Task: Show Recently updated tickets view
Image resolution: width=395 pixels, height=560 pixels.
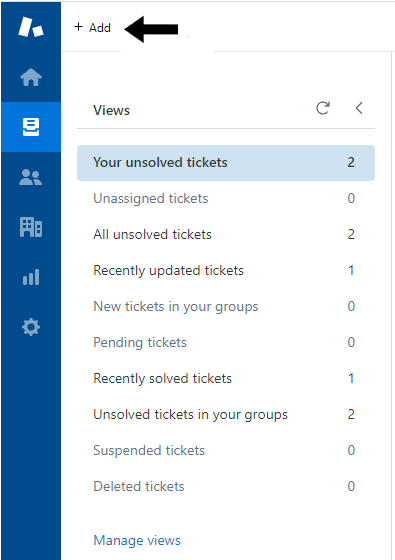Action: 226,271
